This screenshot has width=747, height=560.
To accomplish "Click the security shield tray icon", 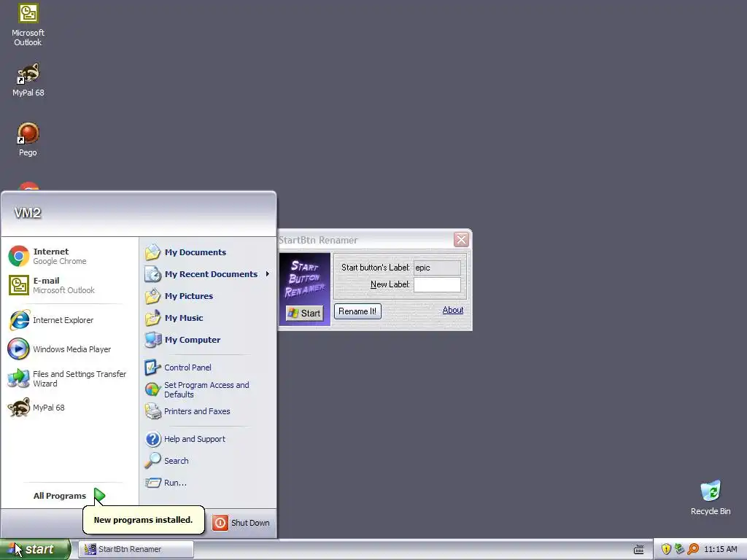I will tap(666, 549).
